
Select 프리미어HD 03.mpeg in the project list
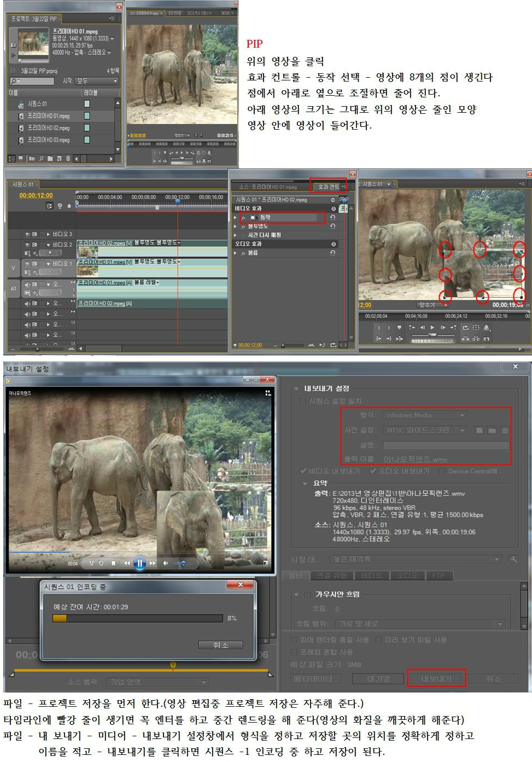(49, 140)
